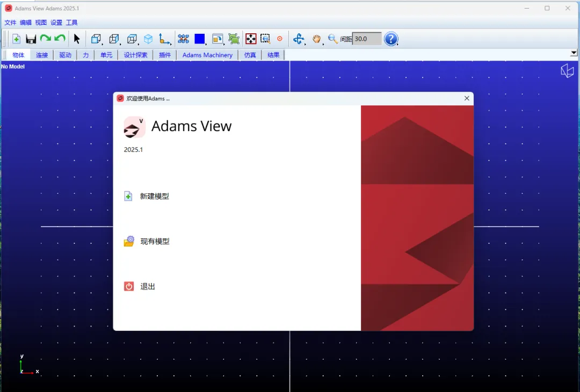Maximize the Adams View window

547,8
